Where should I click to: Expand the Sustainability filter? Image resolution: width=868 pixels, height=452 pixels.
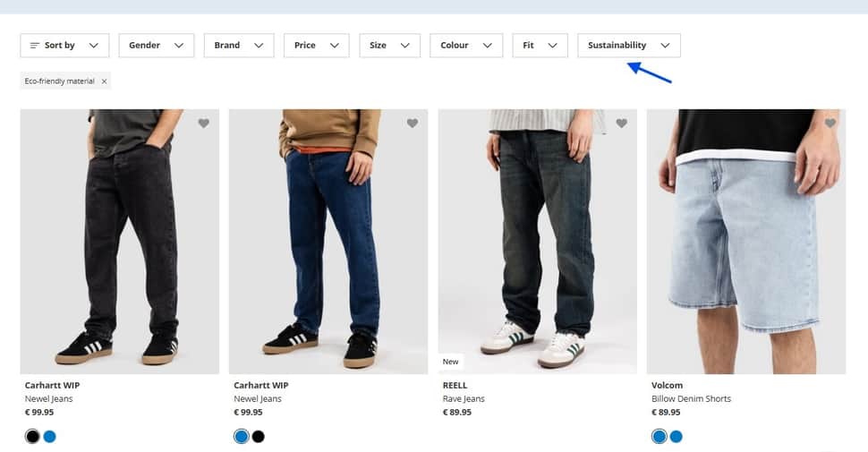629,46
